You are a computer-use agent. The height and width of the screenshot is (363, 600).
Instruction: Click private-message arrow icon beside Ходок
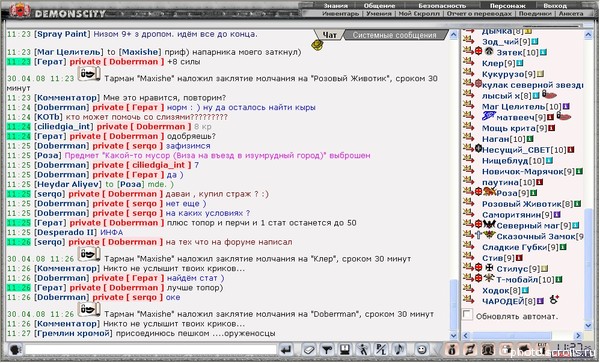point(468,288)
